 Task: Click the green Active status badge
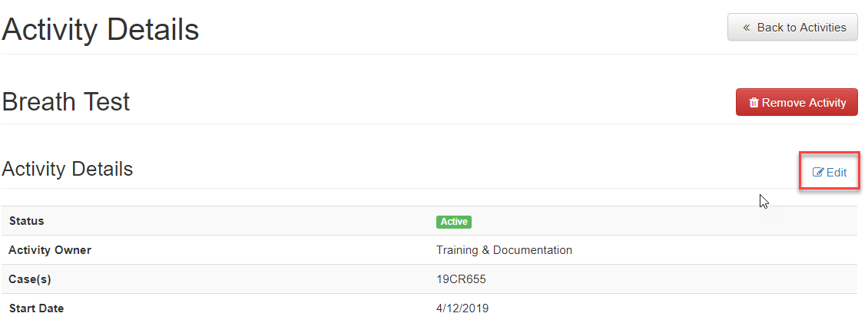(453, 222)
